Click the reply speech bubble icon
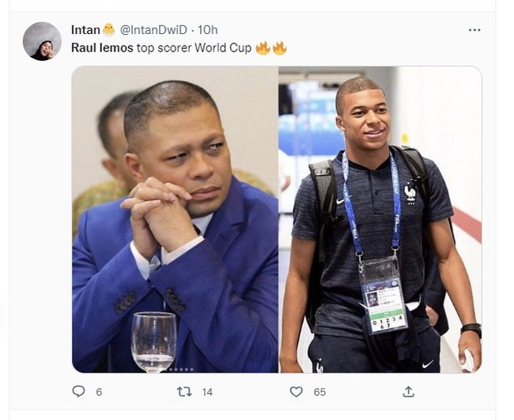Screen dimensions: 514x420 pos(78,392)
